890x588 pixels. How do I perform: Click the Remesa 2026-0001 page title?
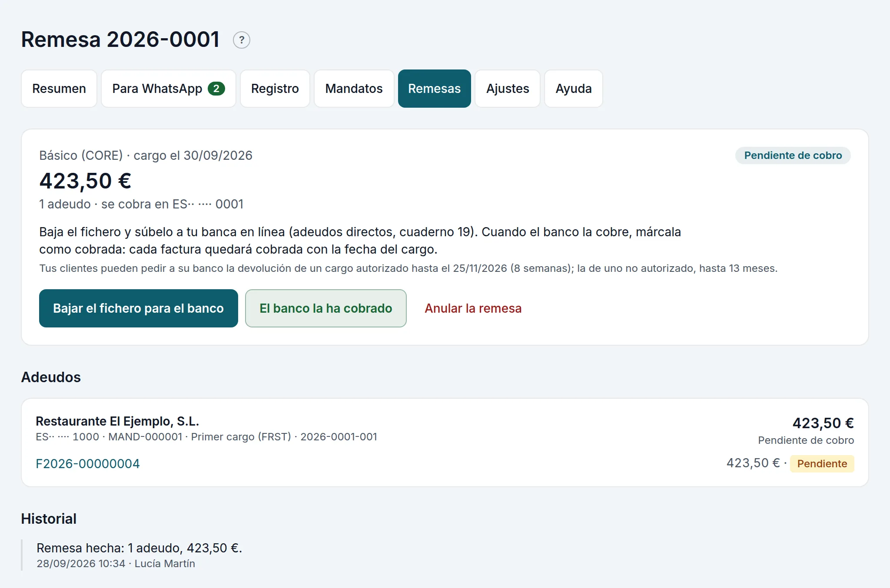pos(120,40)
